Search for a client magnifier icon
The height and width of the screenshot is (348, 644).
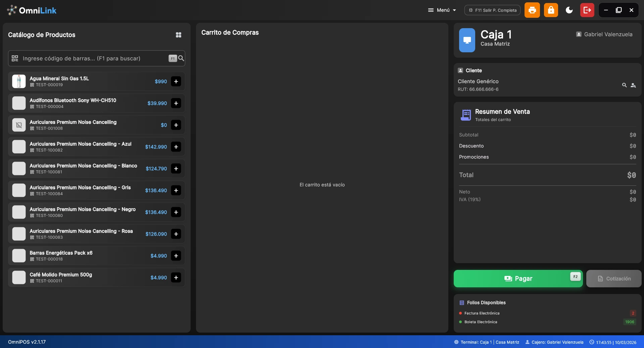pyautogui.click(x=624, y=85)
